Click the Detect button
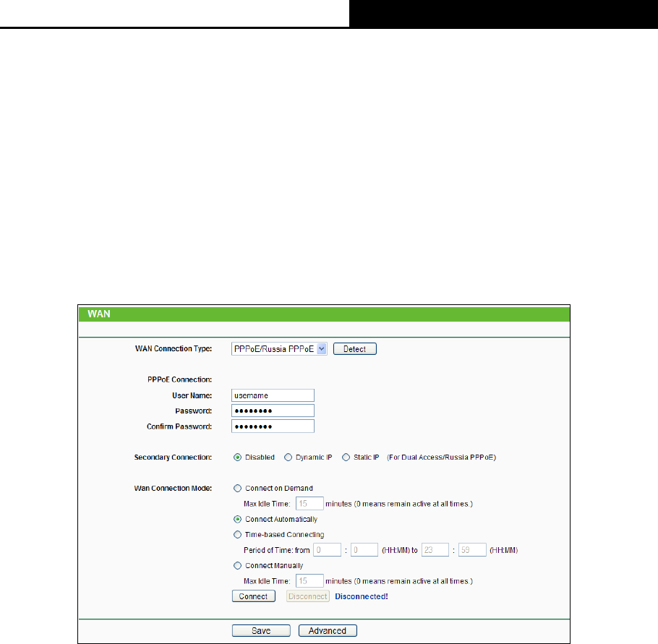Screen dimensions: 658x644 click(354, 349)
